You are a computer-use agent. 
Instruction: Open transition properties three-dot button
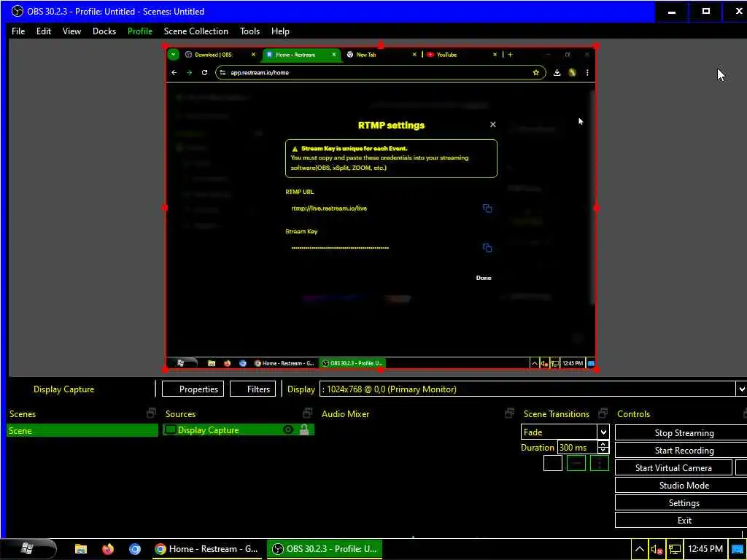[600, 463]
